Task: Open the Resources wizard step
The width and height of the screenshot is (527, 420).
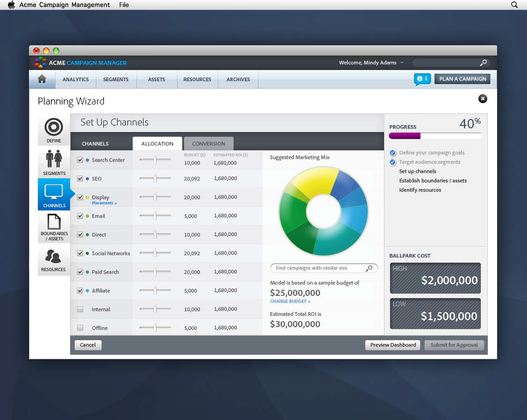Action: coord(54,260)
